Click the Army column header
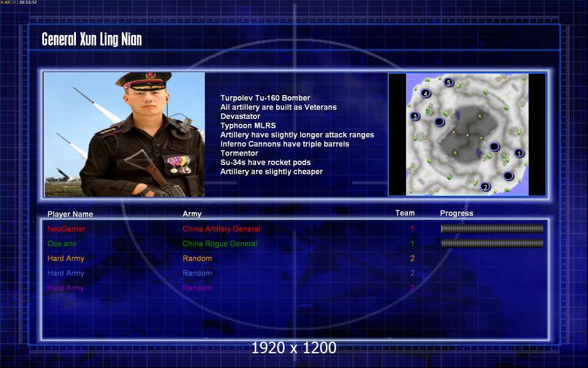Screen dimensions: 588x368 click(x=192, y=213)
